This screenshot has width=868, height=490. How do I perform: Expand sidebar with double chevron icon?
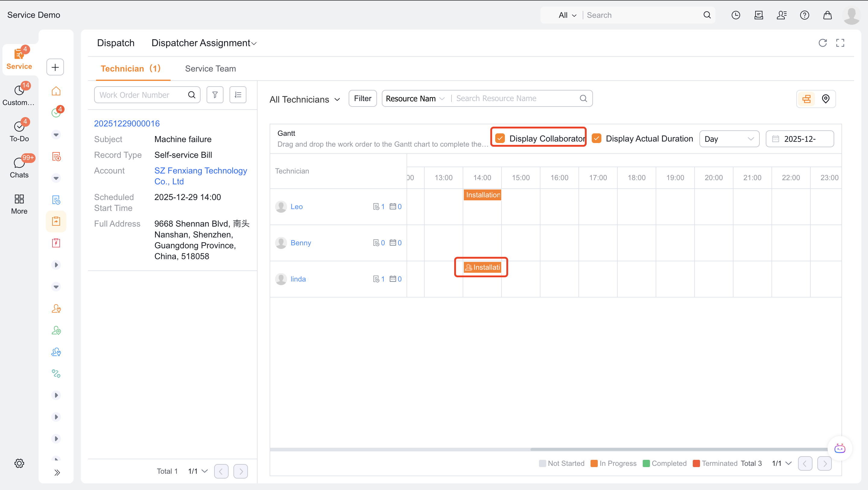(x=57, y=472)
